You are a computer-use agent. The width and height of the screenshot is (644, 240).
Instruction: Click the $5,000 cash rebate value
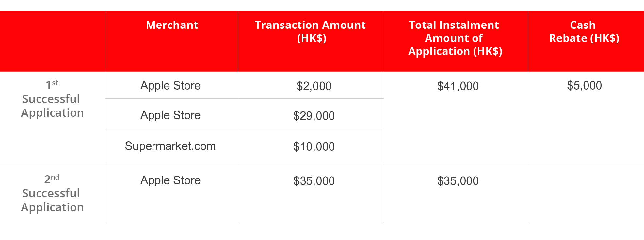pyautogui.click(x=584, y=86)
